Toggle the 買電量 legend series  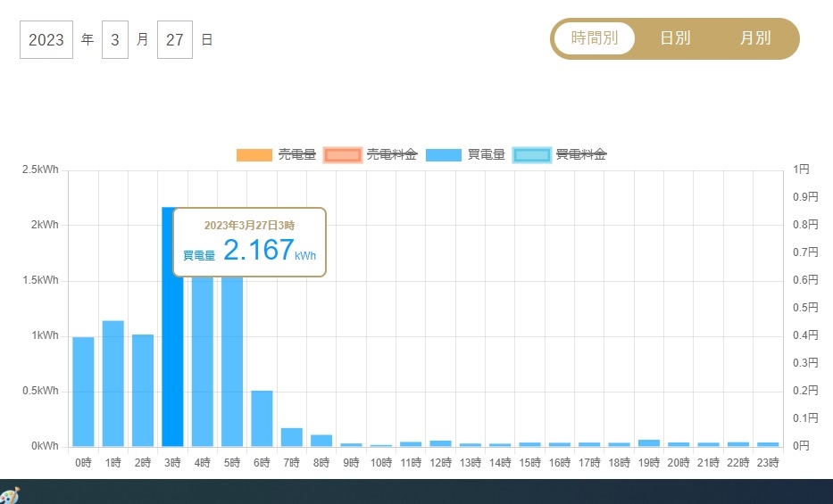[465, 154]
